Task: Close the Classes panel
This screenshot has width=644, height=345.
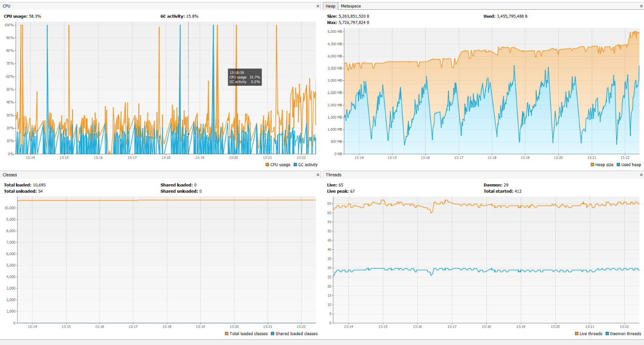Action: 318,175
